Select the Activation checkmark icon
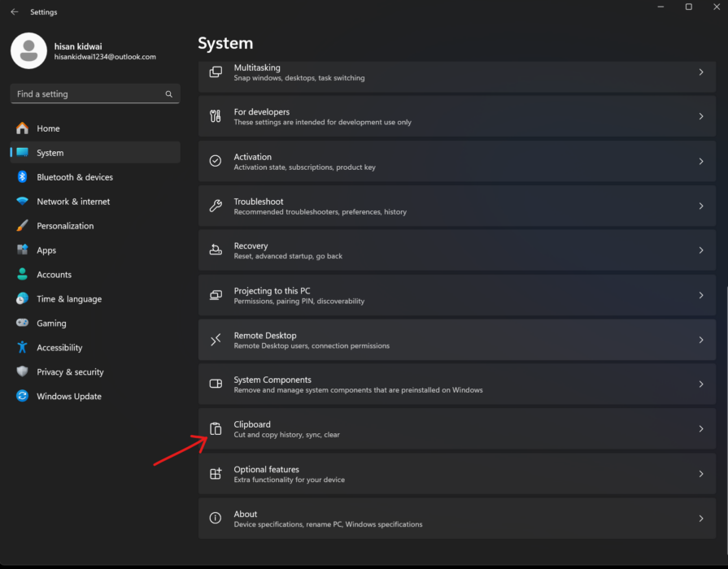728x569 pixels. (x=216, y=160)
